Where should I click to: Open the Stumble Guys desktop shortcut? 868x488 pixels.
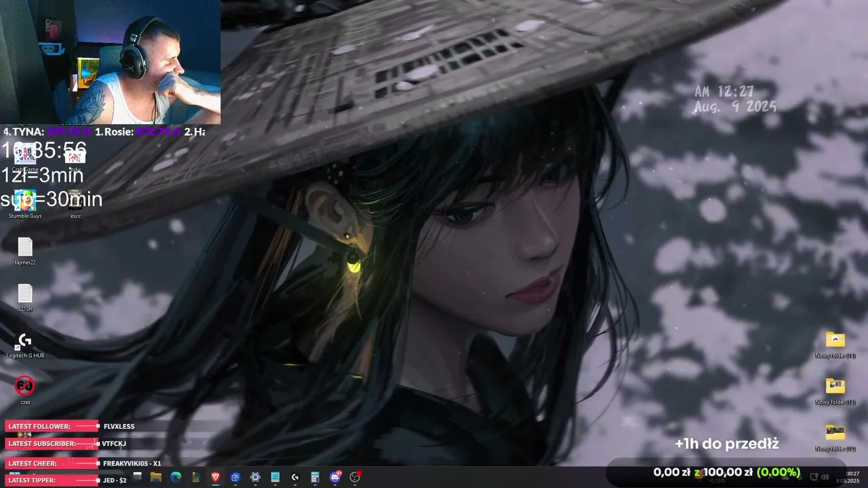coord(25,203)
